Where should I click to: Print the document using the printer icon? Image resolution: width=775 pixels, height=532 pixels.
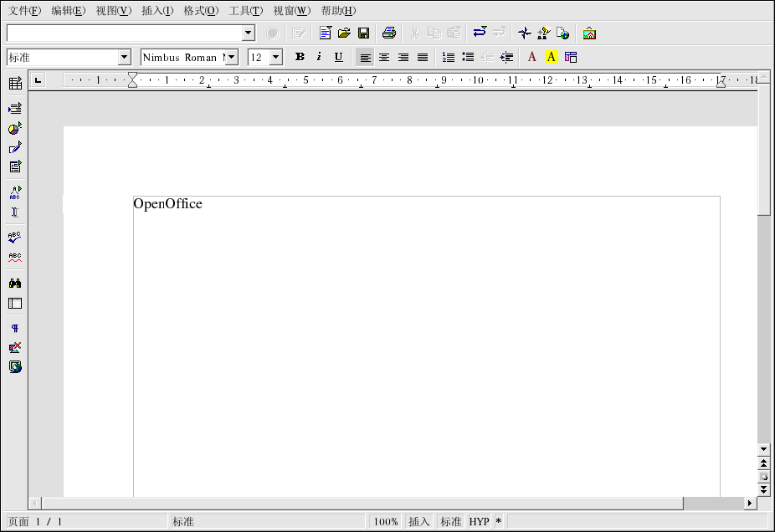point(388,33)
